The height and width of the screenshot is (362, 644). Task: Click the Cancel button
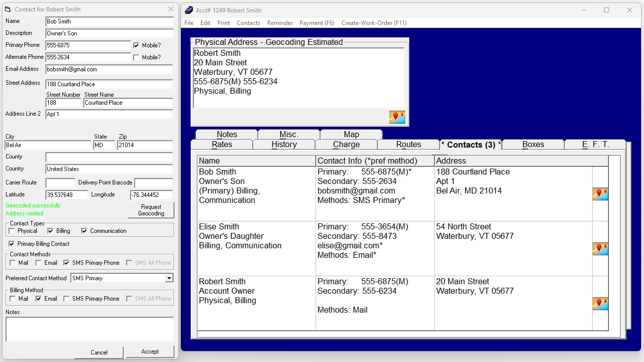click(99, 352)
